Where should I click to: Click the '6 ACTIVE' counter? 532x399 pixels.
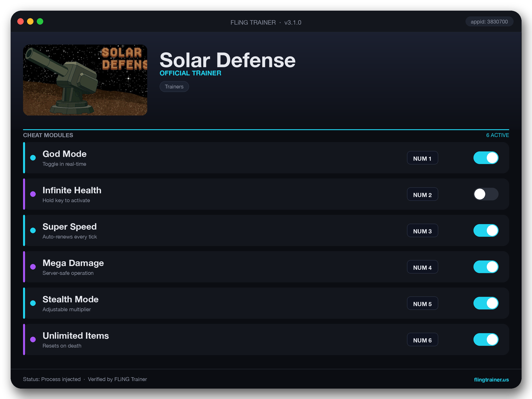498,135
